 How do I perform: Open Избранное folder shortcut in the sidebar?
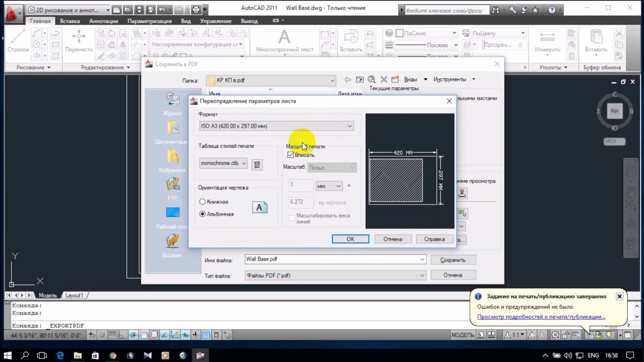173,161
